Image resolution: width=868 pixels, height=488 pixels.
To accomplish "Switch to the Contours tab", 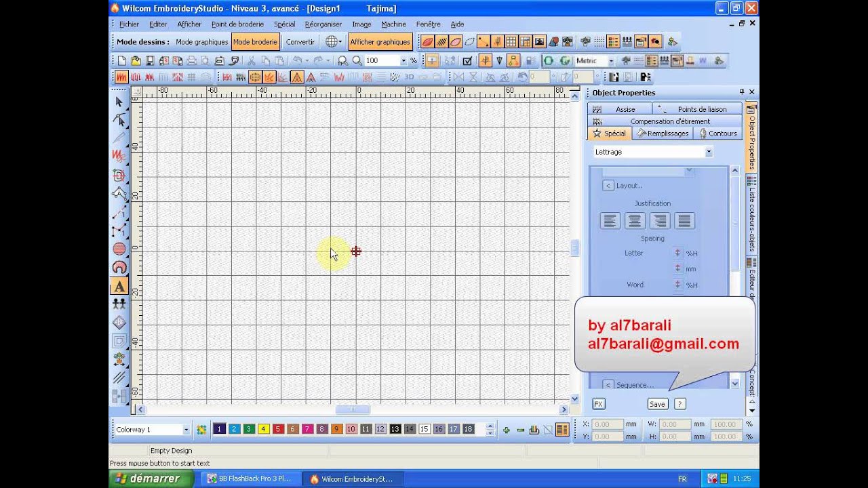I will [x=717, y=134].
